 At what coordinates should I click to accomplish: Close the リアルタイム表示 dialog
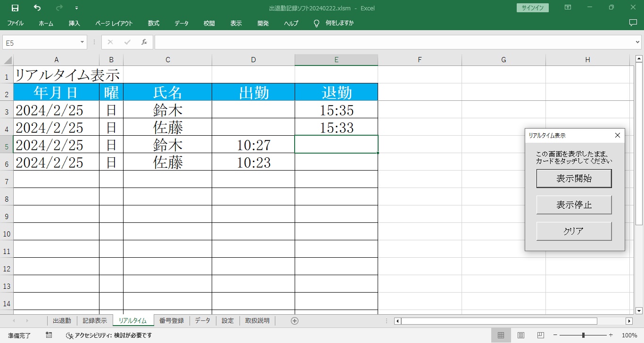[618, 135]
